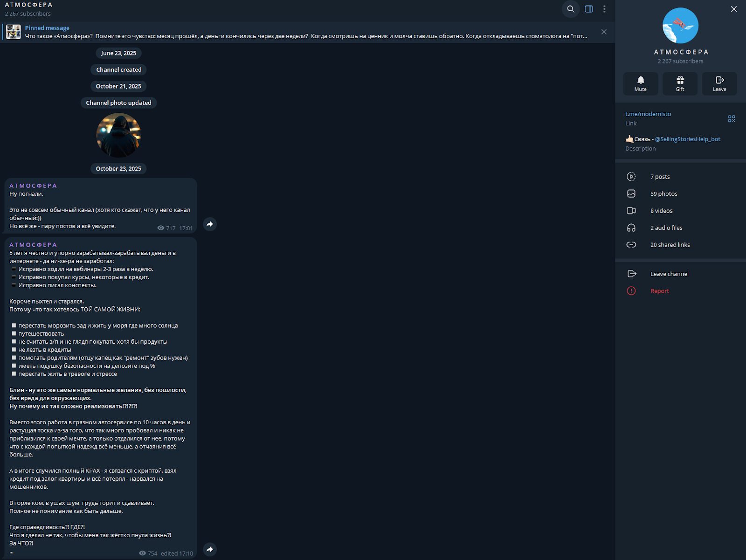Click the АТМОСФЕРА title in chat header
The image size is (746, 560).
[x=29, y=5]
